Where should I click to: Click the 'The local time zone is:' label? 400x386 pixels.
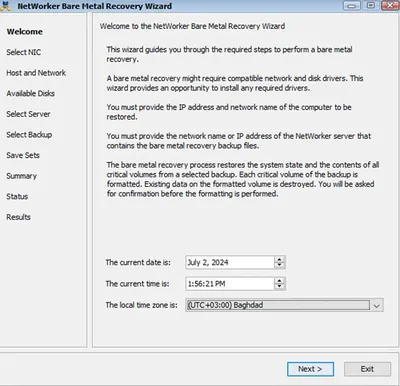pos(141,305)
